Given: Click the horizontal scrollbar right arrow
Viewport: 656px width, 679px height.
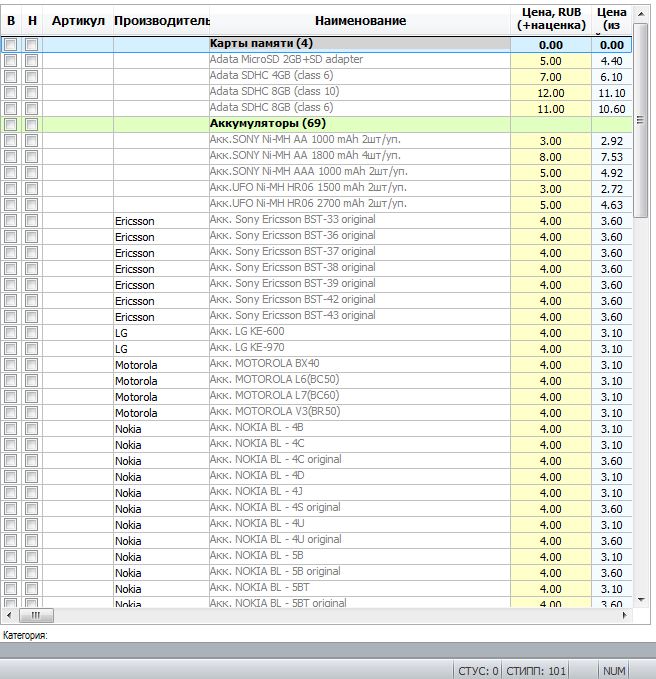Looking at the screenshot, I should (624, 615).
